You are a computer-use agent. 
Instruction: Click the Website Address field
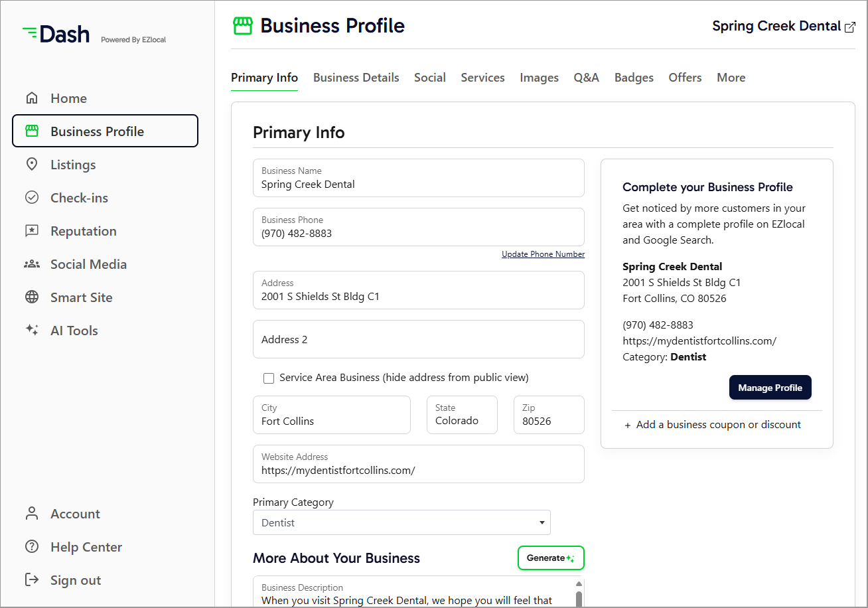coord(419,464)
